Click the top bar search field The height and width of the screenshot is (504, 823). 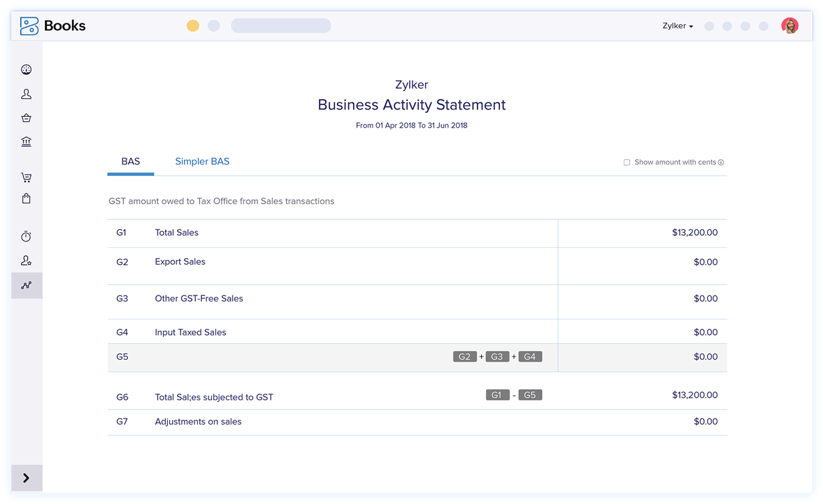281,26
